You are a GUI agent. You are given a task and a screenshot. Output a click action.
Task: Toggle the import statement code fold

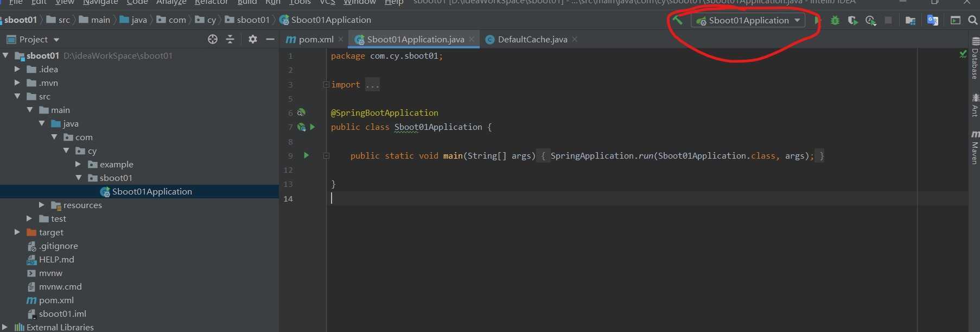pos(326,85)
